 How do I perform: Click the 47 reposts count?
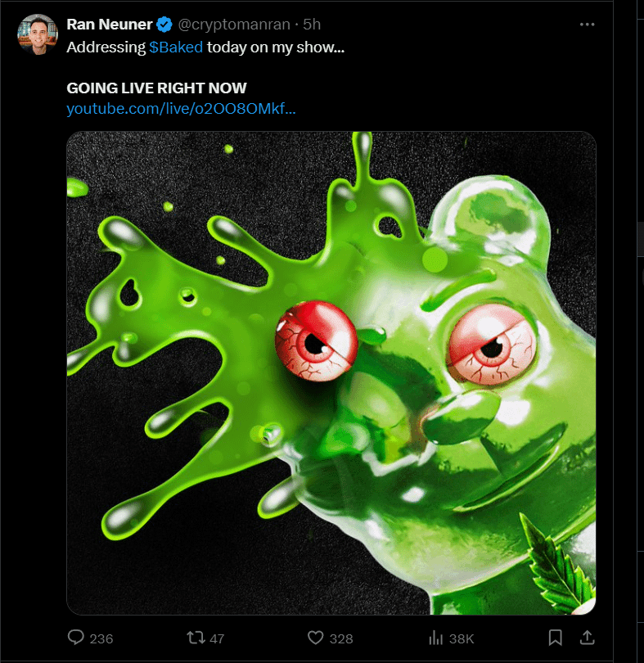pyautogui.click(x=218, y=638)
